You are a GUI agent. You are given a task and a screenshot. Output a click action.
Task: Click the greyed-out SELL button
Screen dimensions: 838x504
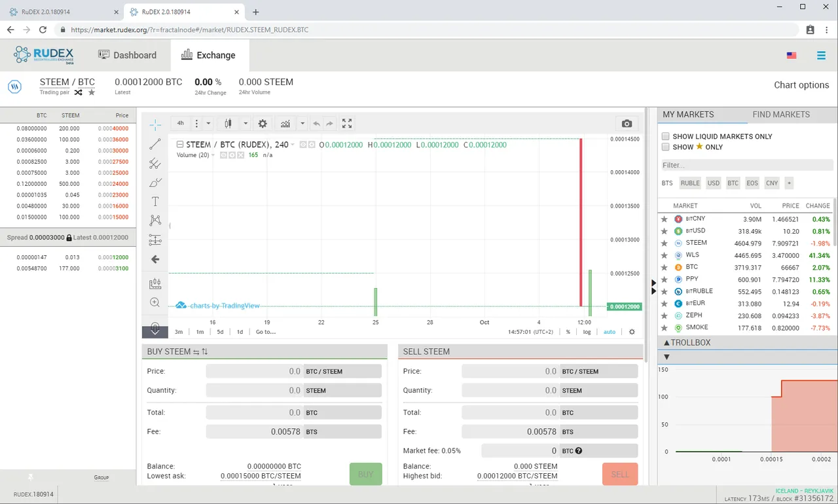[620, 474]
